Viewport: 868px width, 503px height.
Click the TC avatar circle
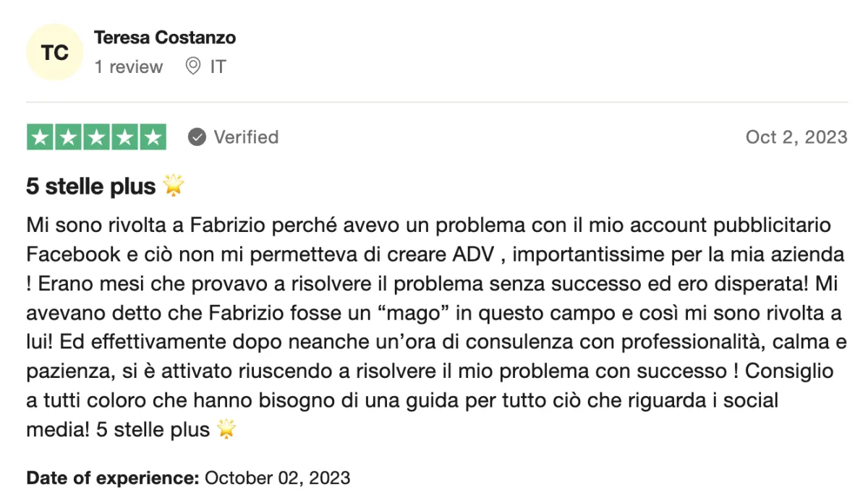pos(55,52)
